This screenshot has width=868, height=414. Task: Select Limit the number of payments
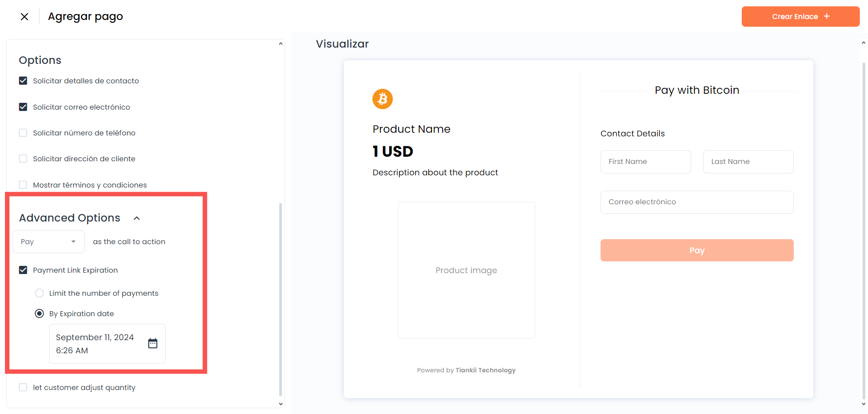[x=39, y=293]
